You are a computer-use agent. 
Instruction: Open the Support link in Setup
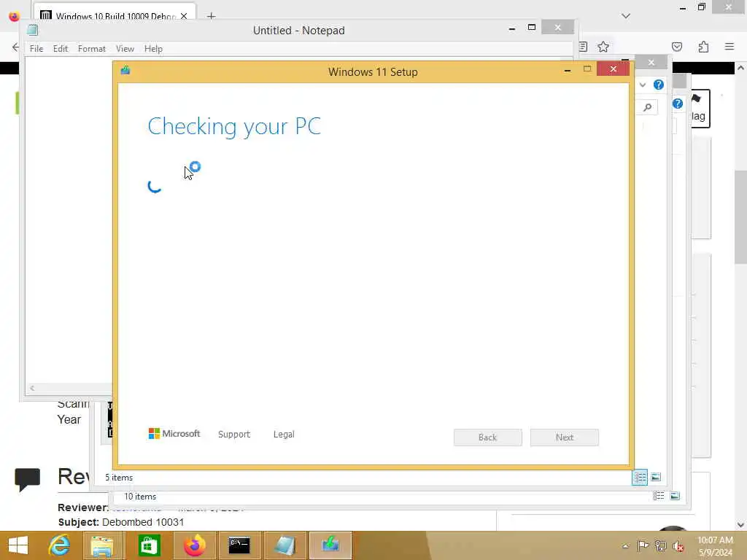pos(234,435)
